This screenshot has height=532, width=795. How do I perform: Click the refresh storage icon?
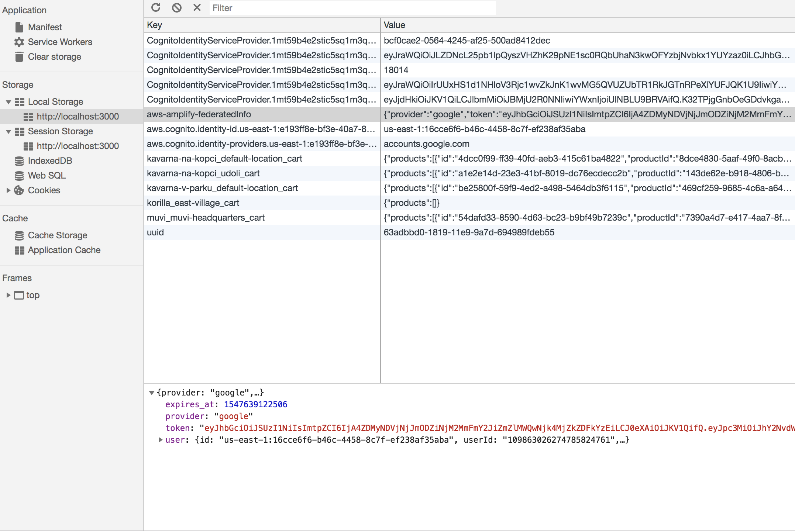coord(156,8)
